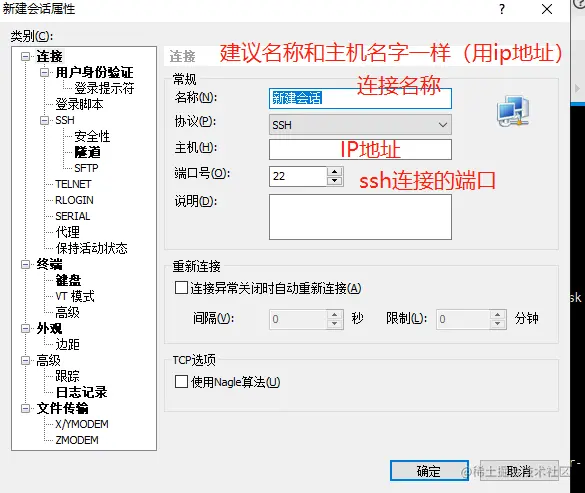585x493 pixels.
Task: Select SFTP tree item
Action: click(x=86, y=168)
